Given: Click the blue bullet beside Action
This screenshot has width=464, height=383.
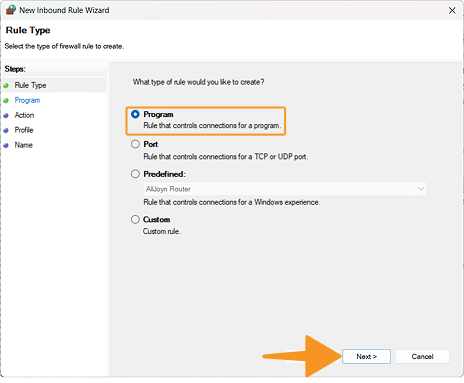Looking at the screenshot, I should (x=6, y=116).
